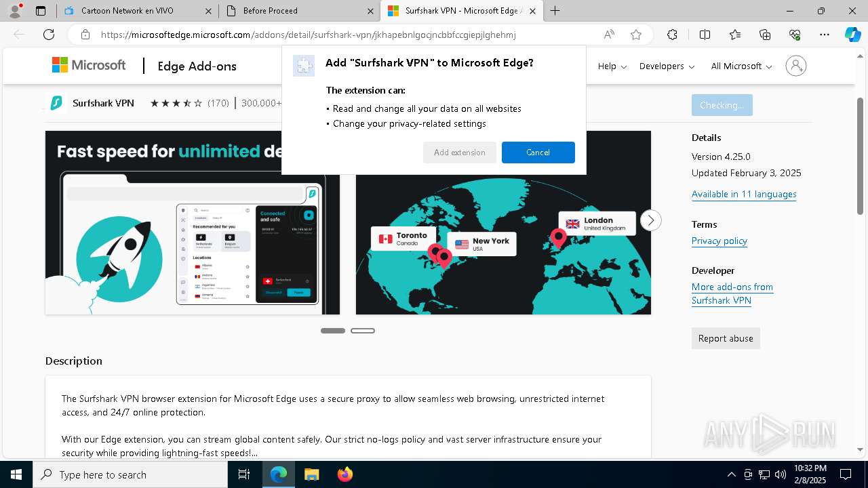The height and width of the screenshot is (488, 868).
Task: Open the notification center icon
Action: (846, 474)
